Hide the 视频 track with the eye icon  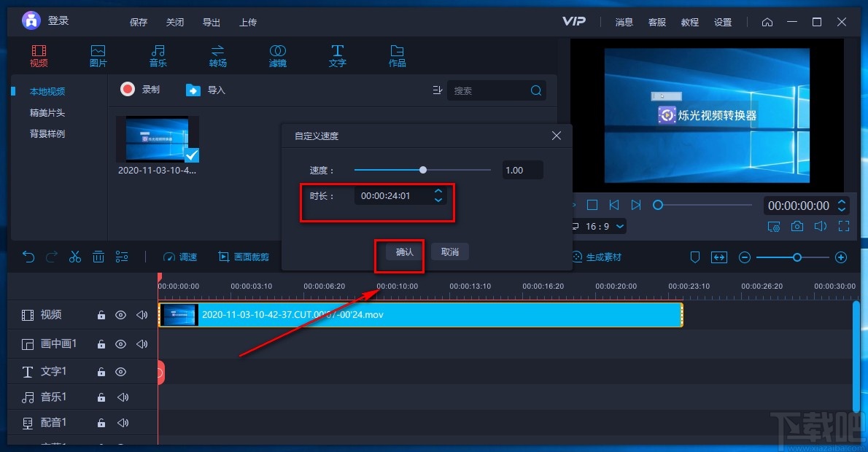(121, 315)
